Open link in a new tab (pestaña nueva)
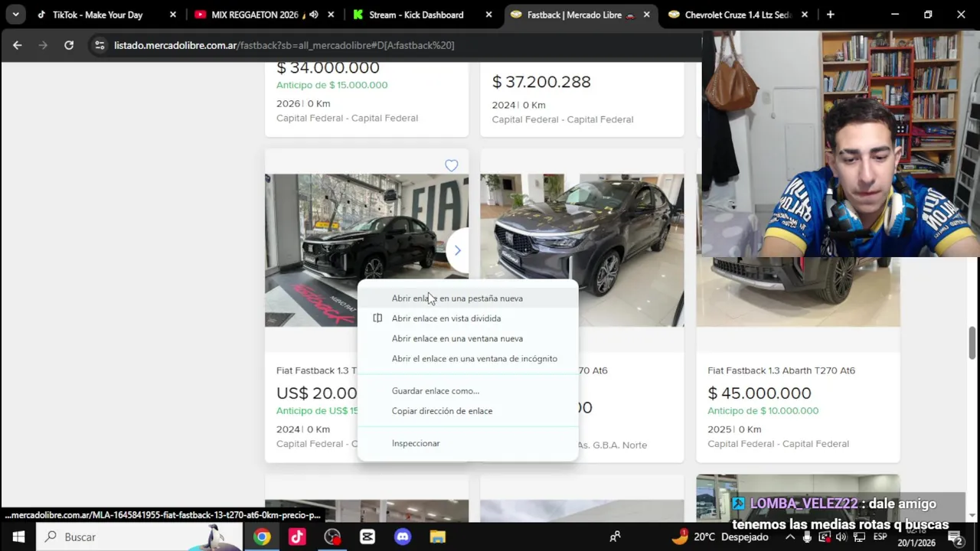The width and height of the screenshot is (980, 551). pyautogui.click(x=467, y=298)
